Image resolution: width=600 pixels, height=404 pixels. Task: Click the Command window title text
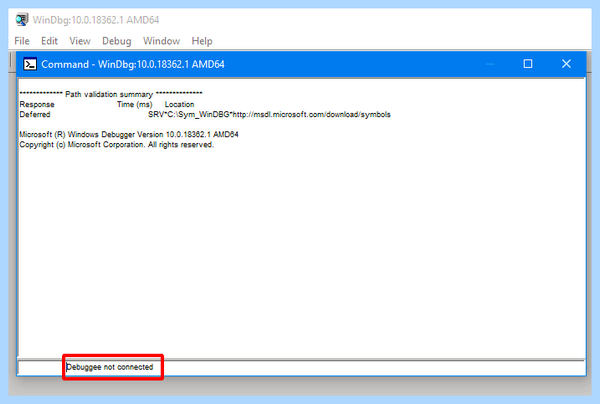point(133,64)
